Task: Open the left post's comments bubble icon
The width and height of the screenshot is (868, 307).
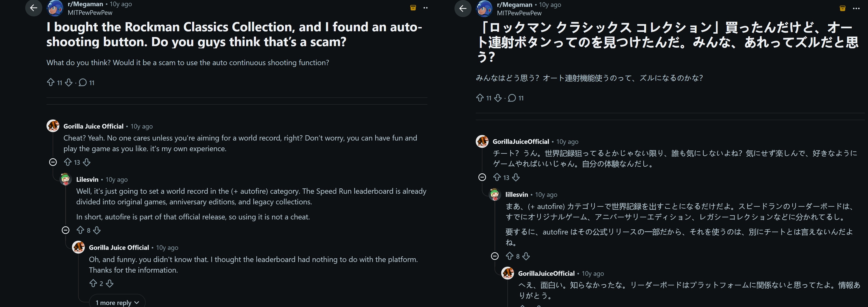Action: click(x=83, y=82)
